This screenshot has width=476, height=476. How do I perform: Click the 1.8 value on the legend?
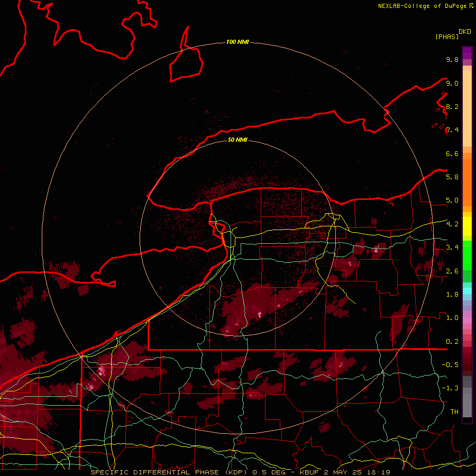click(452, 295)
